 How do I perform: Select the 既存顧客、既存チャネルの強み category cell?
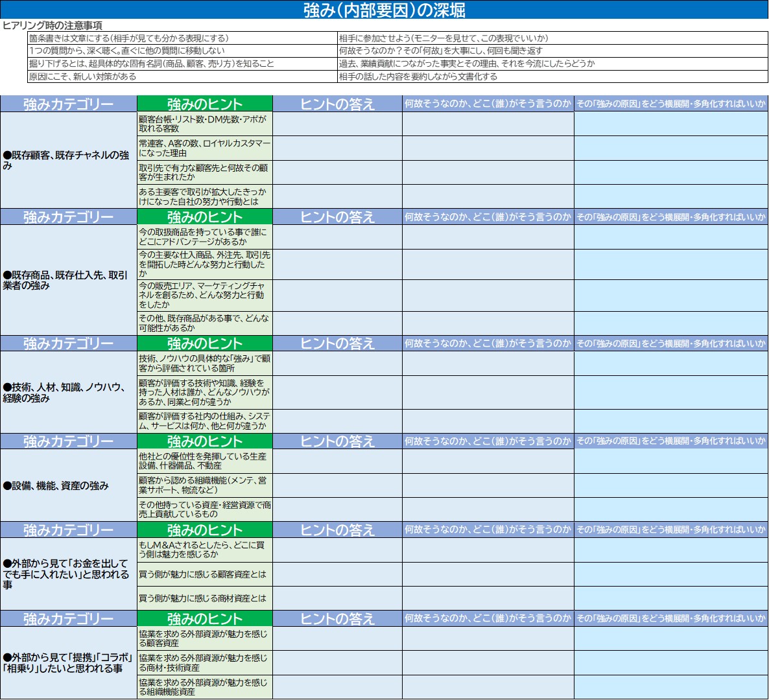(x=68, y=160)
